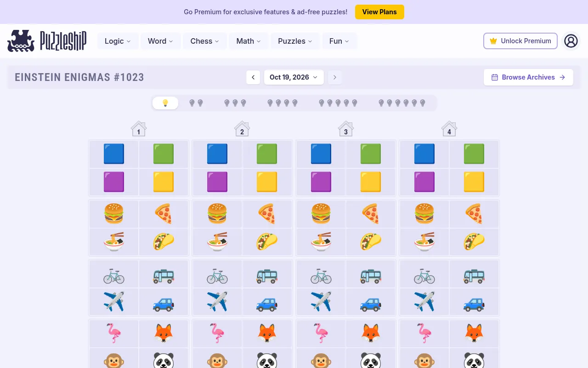Go to previous puzzle date

[253, 77]
